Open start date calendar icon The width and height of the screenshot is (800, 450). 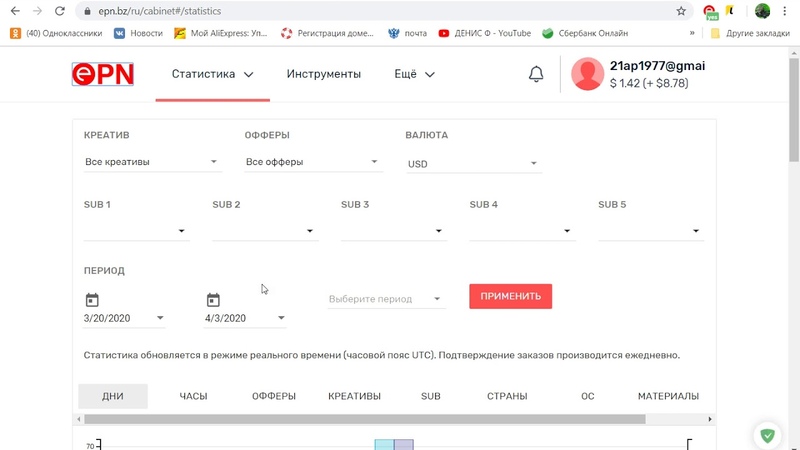[92, 299]
